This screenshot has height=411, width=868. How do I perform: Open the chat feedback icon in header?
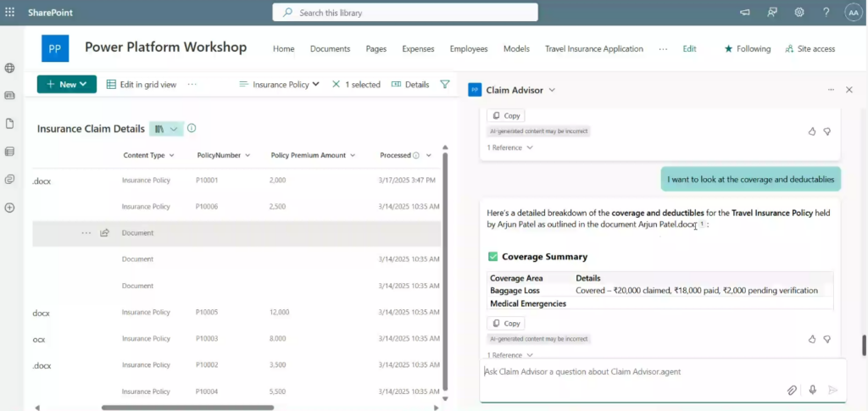[x=772, y=12]
